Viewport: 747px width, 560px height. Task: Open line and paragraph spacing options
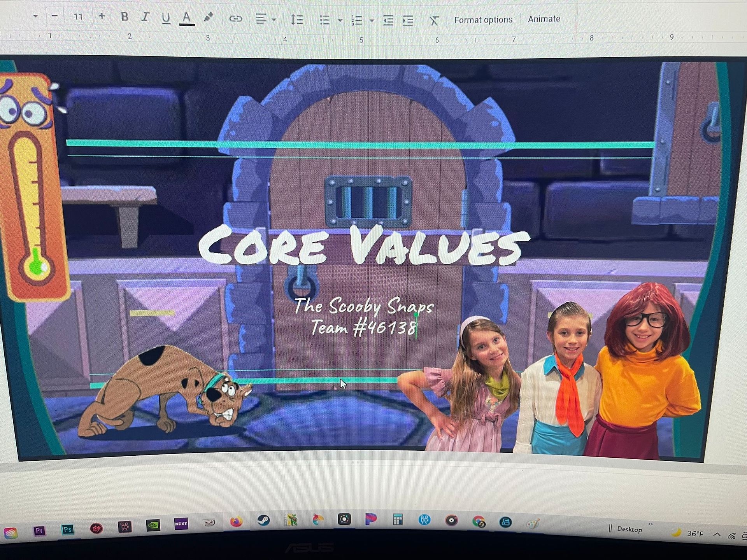click(x=297, y=19)
